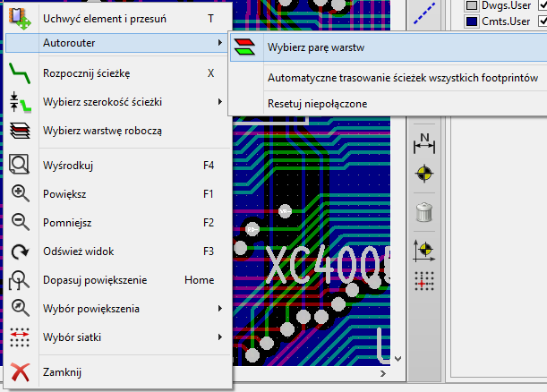Select the layer alignment target tool
The height and width of the screenshot is (392, 547).
pos(424,174)
